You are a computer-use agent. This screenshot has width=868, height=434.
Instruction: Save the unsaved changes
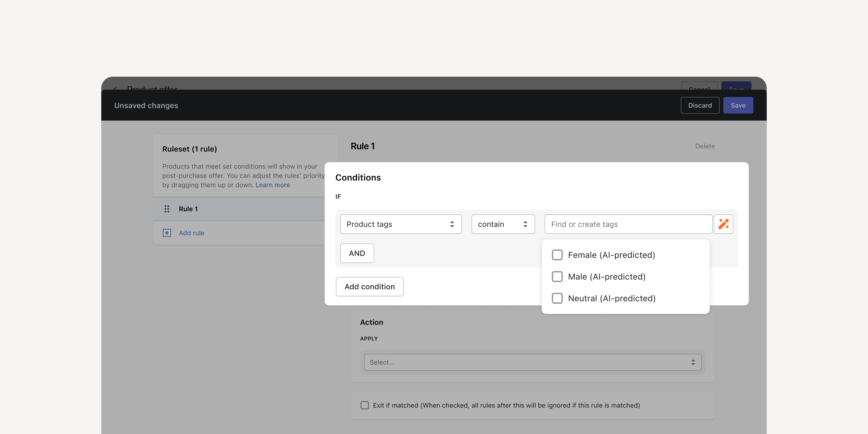[738, 106]
